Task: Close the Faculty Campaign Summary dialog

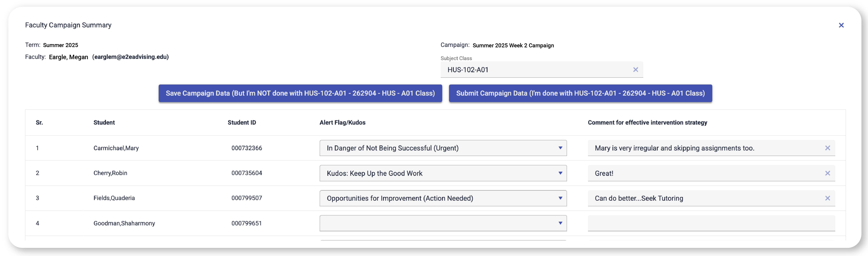Action: pyautogui.click(x=841, y=25)
